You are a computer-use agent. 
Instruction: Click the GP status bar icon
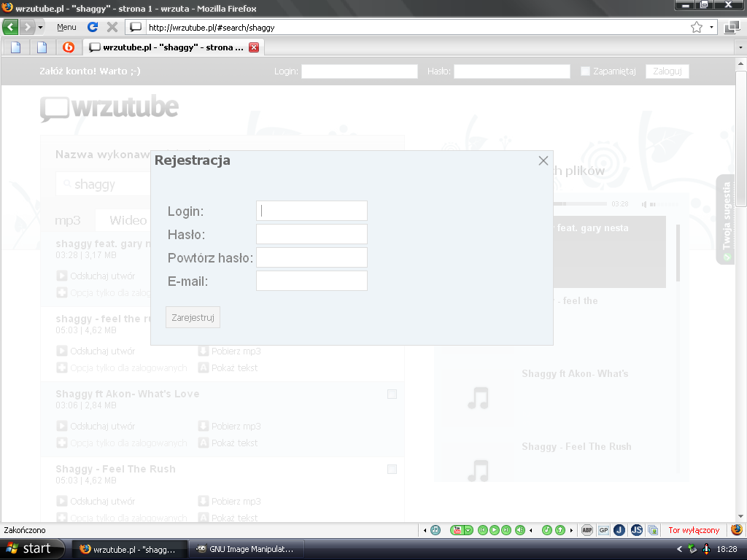click(x=603, y=530)
